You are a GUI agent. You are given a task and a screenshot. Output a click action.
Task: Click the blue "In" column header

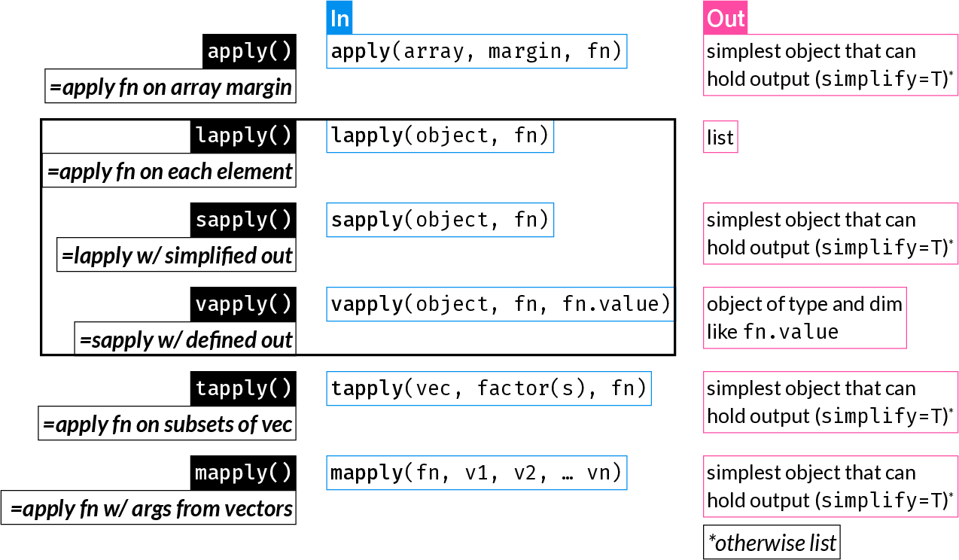(339, 18)
